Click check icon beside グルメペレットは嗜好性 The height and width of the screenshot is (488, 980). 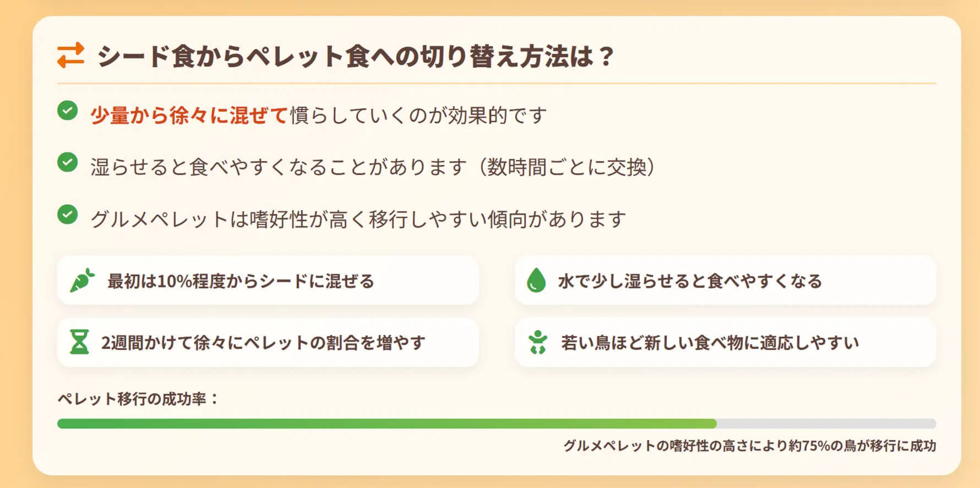68,215
